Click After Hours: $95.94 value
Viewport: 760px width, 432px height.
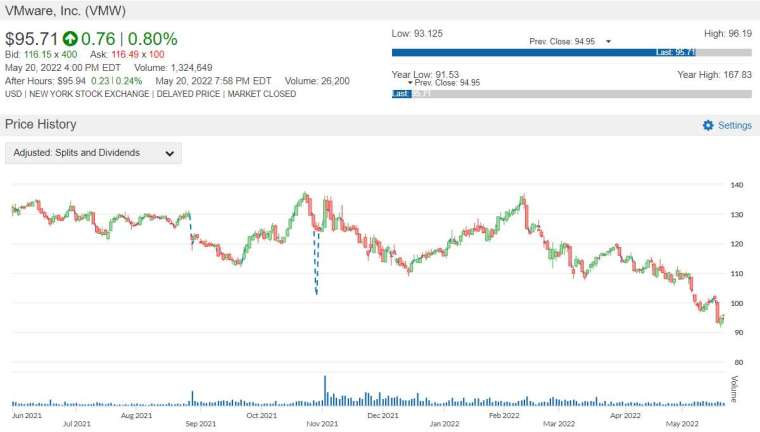45,81
